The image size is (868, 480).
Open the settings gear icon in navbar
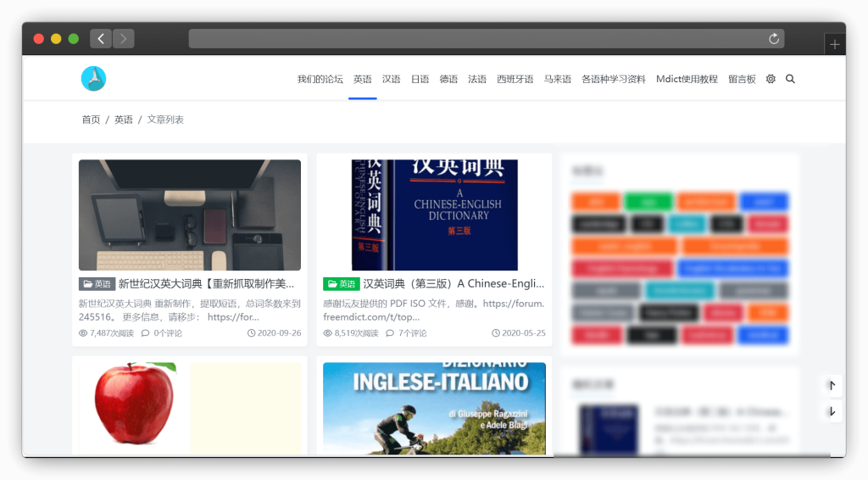(771, 79)
